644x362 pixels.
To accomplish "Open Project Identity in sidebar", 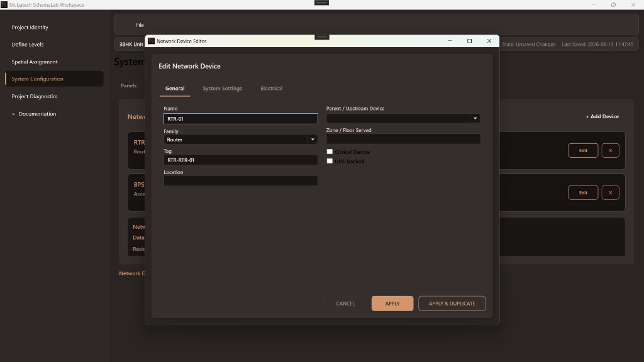I will [x=30, y=27].
